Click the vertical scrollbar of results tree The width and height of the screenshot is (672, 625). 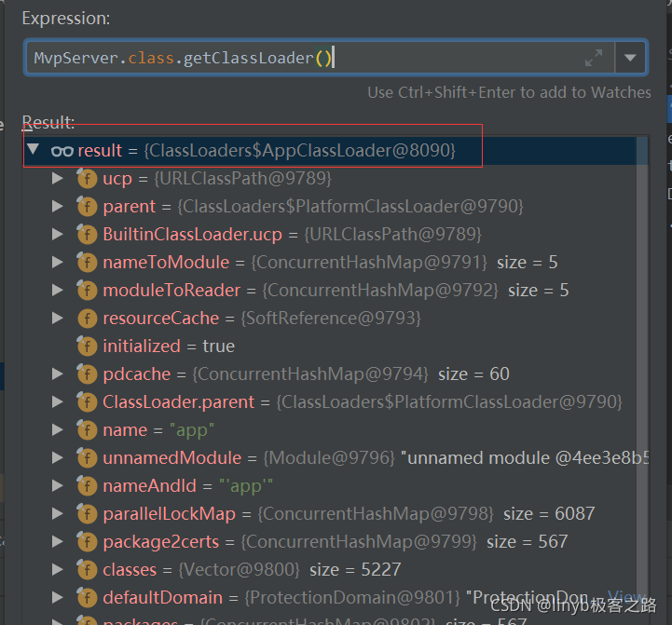(642, 373)
